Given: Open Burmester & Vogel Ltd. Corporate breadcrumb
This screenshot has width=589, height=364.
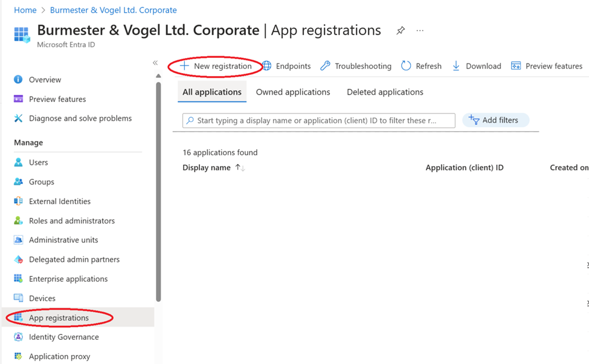Looking at the screenshot, I should pos(114,10).
